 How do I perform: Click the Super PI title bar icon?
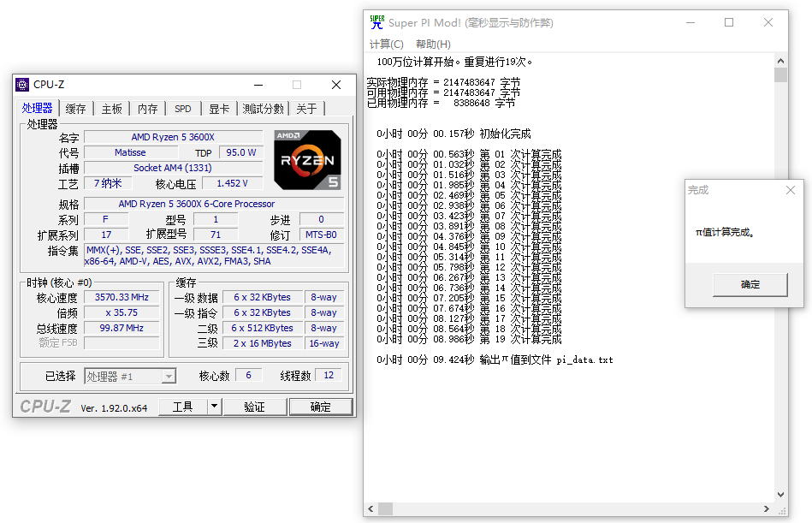[x=376, y=23]
